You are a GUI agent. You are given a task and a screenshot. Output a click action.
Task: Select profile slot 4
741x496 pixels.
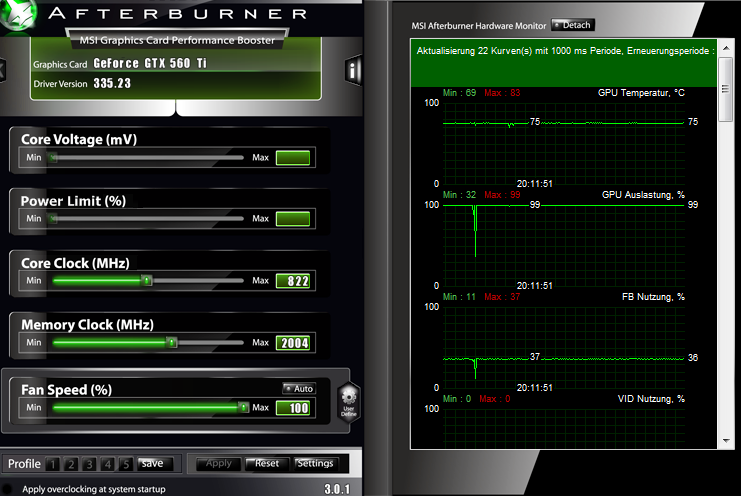(x=107, y=464)
